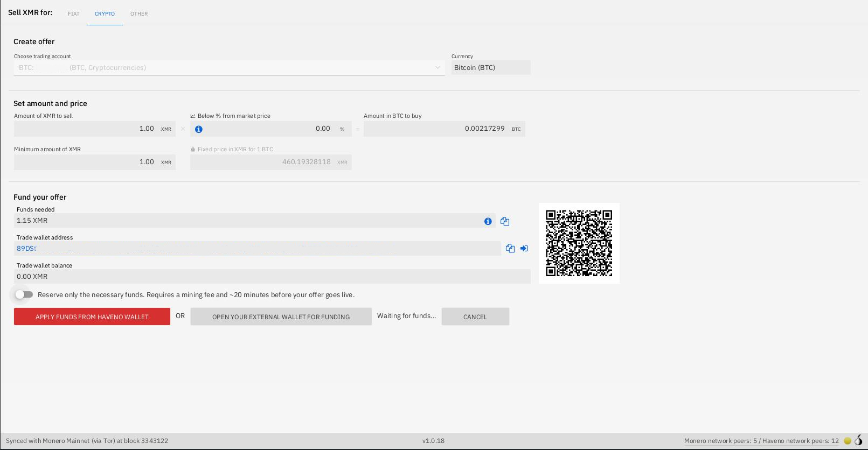Image resolution: width=868 pixels, height=450 pixels.
Task: Cancel the offer creation
Action: click(475, 317)
